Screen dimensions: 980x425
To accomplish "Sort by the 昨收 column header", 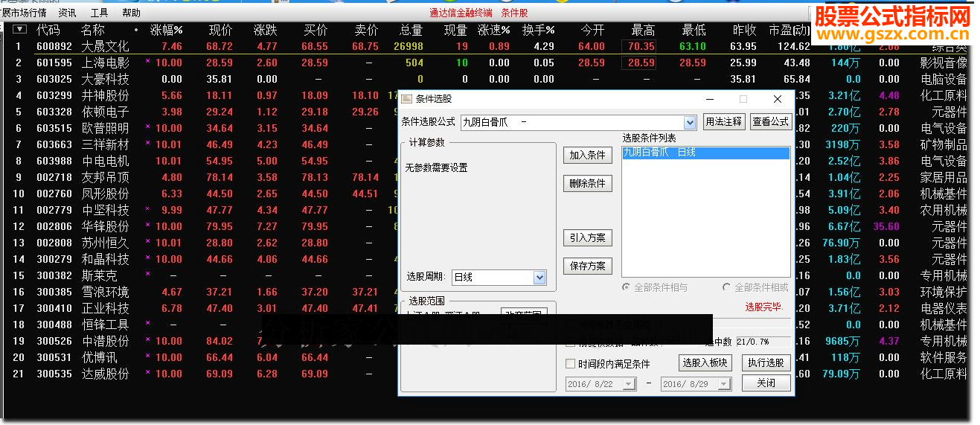I will tap(744, 30).
